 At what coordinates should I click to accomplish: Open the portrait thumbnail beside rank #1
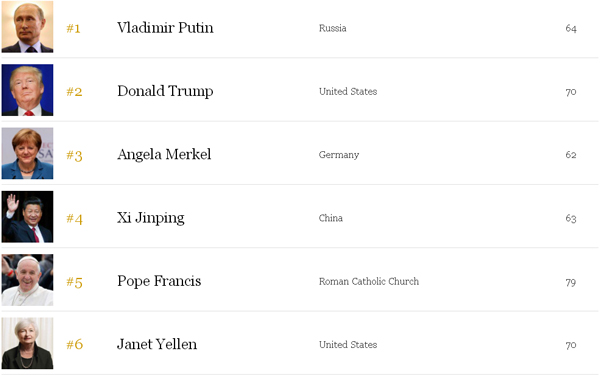click(x=27, y=27)
